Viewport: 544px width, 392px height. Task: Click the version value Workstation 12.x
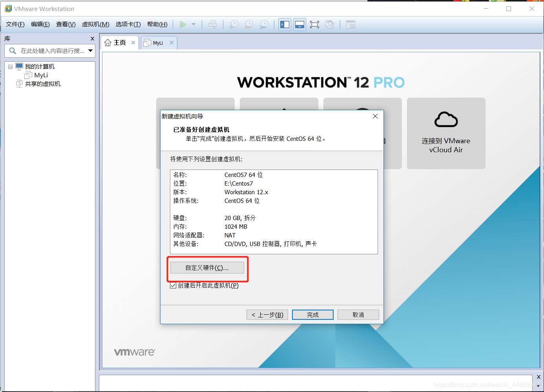(x=246, y=192)
